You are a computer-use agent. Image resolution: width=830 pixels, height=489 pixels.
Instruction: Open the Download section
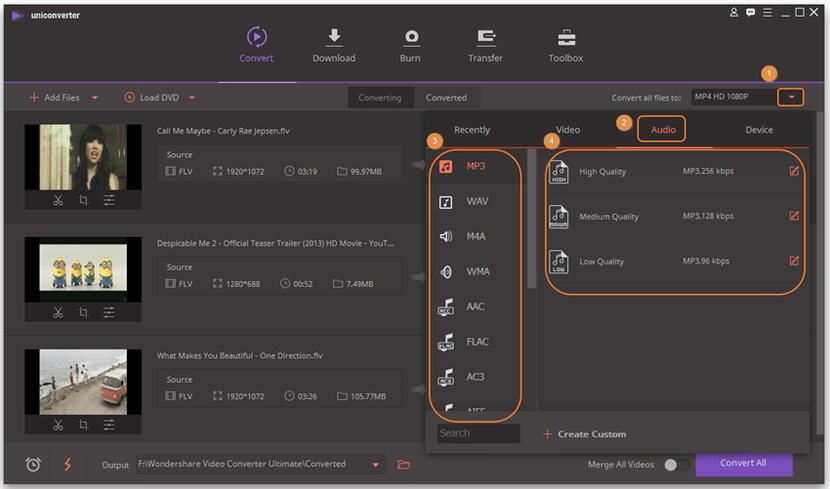[x=333, y=44]
